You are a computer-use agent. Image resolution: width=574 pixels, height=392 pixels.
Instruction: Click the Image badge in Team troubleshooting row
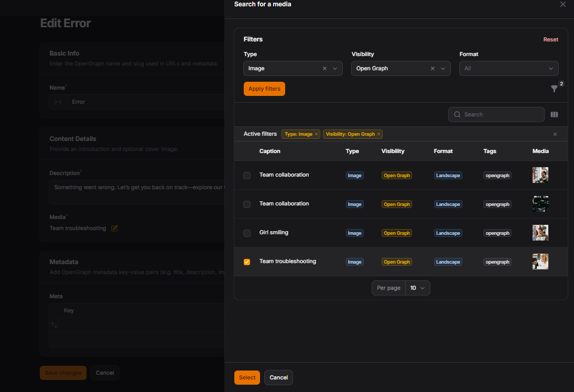click(x=354, y=262)
